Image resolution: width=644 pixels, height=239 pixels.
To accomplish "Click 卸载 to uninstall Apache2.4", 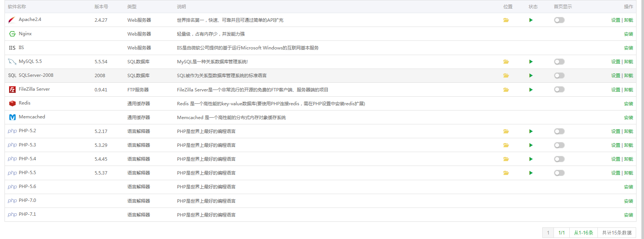I will pos(629,20).
